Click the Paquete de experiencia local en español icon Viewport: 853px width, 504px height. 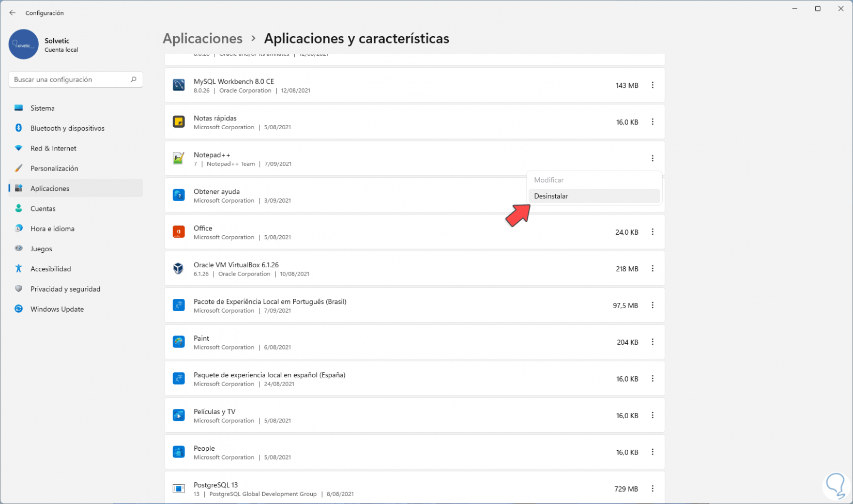[179, 379]
